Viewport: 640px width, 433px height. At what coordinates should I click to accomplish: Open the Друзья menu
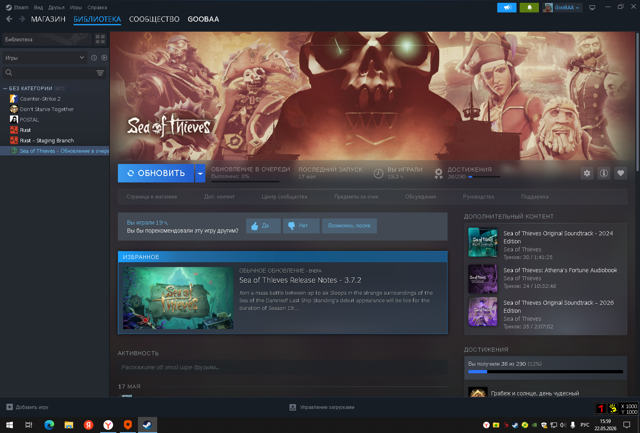[x=56, y=7]
